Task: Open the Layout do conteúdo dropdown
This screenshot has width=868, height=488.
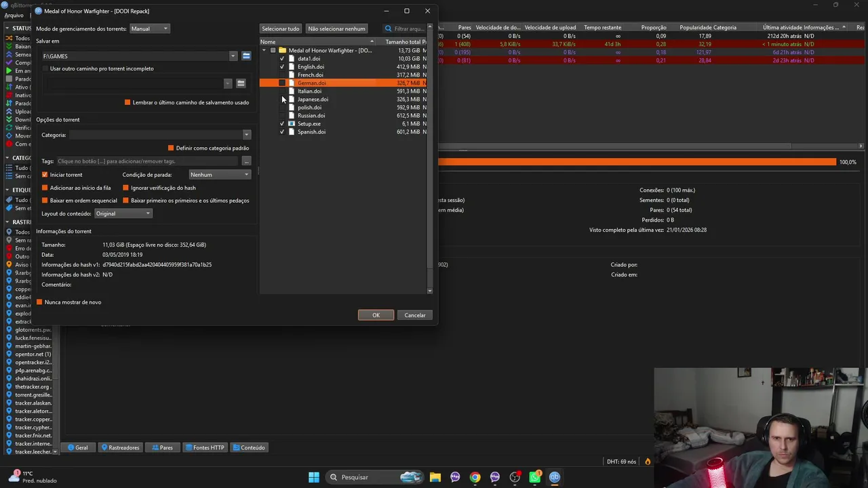Action: click(x=123, y=213)
